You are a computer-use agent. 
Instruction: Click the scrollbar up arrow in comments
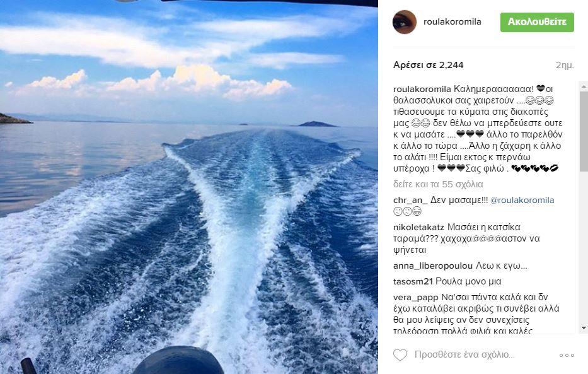tap(584, 86)
